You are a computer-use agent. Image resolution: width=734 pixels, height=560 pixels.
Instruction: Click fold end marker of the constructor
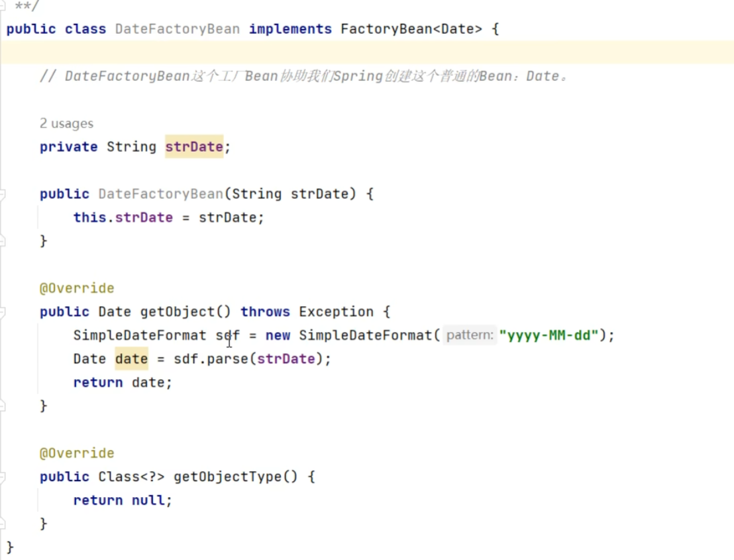pyautogui.click(x=3, y=241)
